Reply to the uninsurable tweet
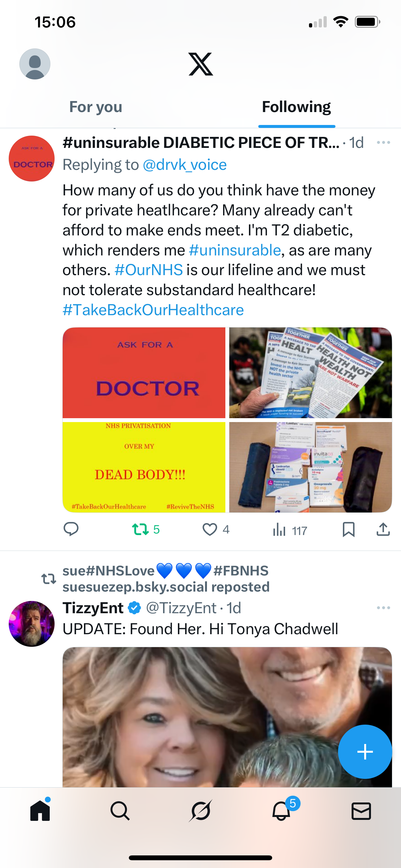The height and width of the screenshot is (868, 401). pos(71,529)
